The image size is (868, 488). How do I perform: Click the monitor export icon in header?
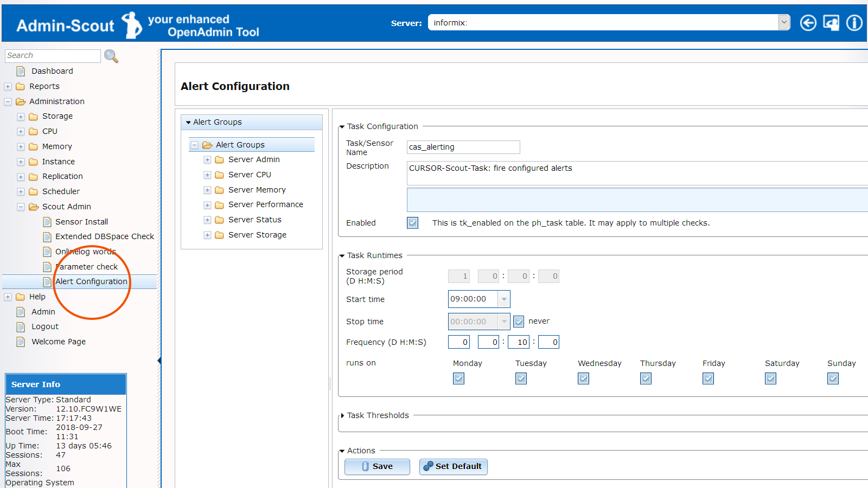831,23
